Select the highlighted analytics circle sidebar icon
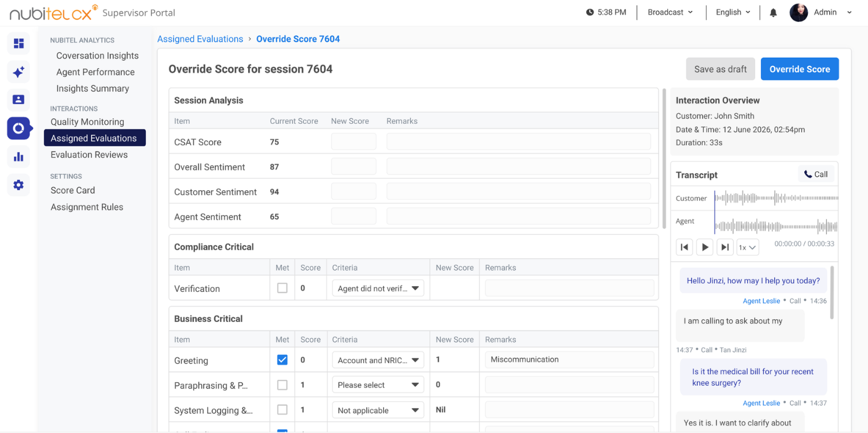Viewport: 868px width, 433px height. click(x=19, y=128)
